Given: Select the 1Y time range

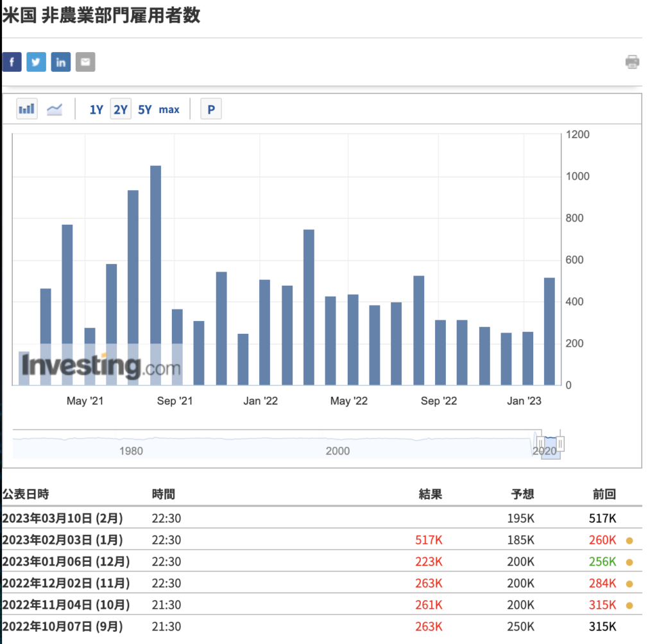Looking at the screenshot, I should pyautogui.click(x=96, y=110).
